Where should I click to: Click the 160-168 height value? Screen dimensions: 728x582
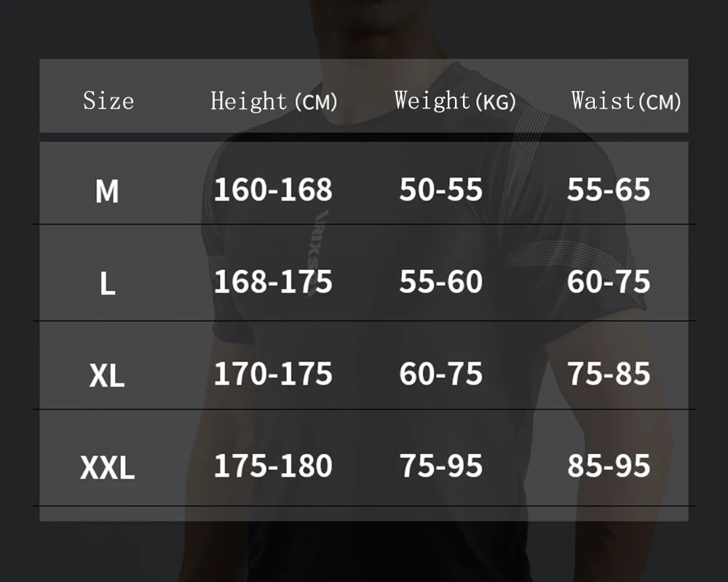(x=273, y=189)
